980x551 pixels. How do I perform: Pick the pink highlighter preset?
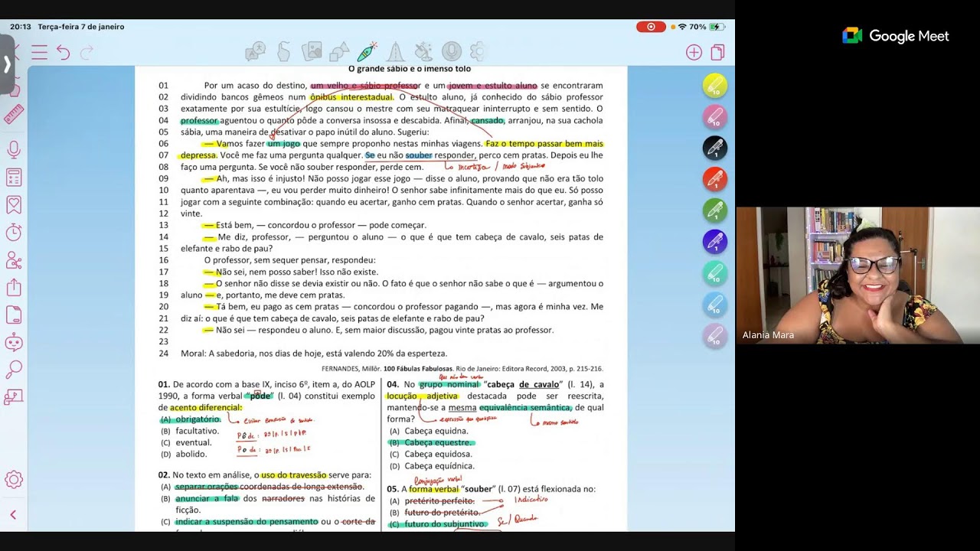(715, 117)
